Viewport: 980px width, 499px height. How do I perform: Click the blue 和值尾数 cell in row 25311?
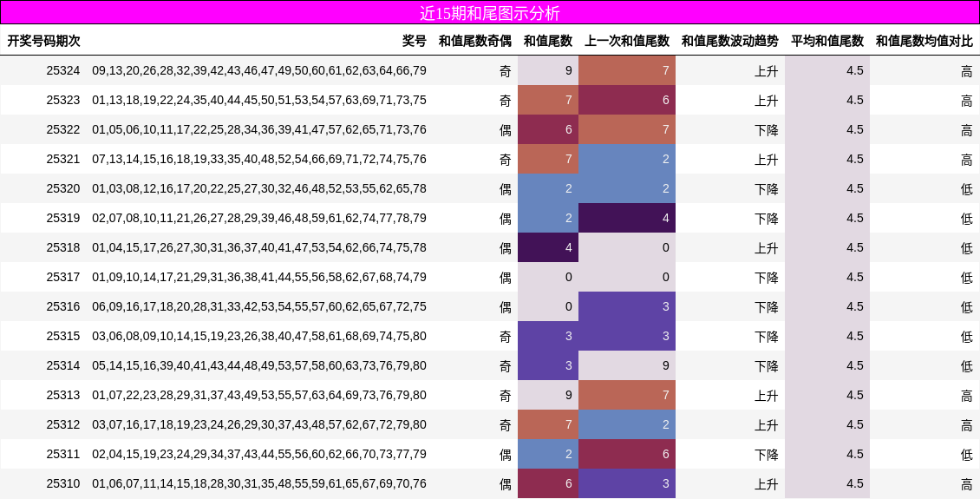[x=548, y=454]
